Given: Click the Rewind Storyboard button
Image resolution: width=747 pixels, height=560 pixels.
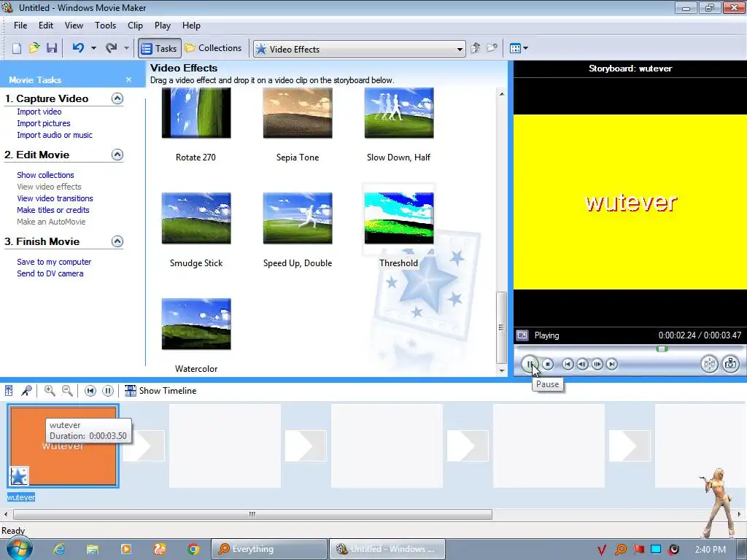Looking at the screenshot, I should pos(90,391).
